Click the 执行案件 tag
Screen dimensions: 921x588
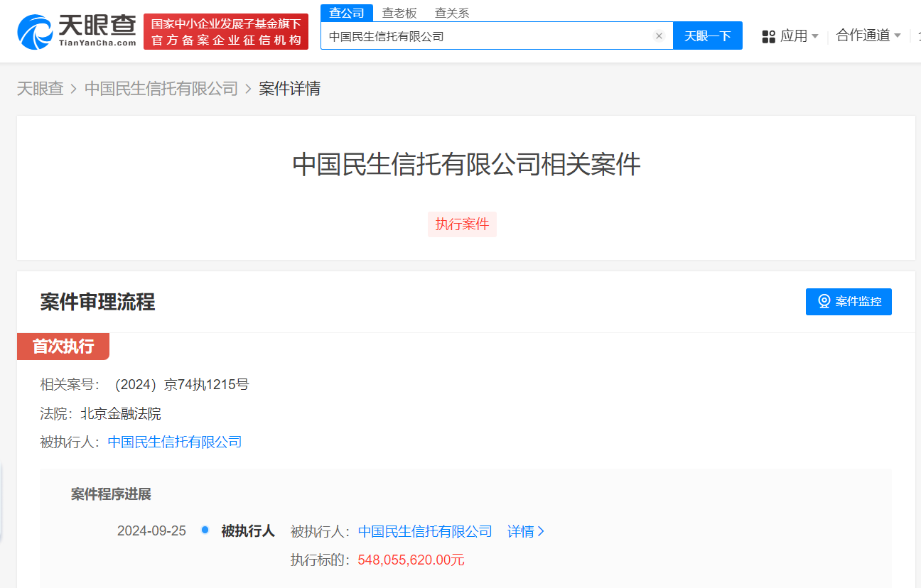point(462,224)
